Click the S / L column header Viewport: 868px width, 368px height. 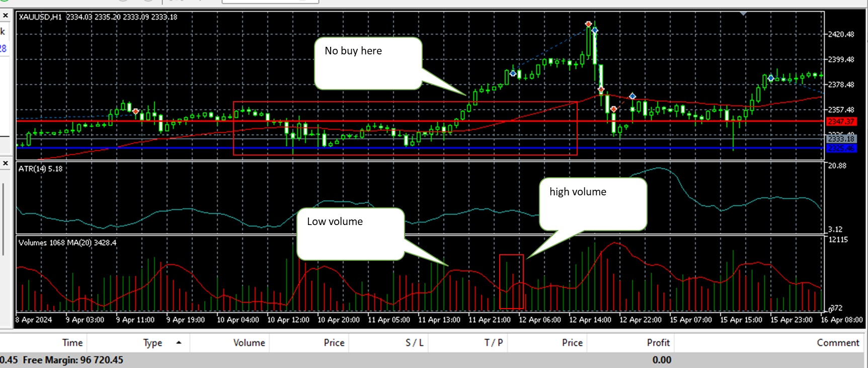[x=414, y=343]
